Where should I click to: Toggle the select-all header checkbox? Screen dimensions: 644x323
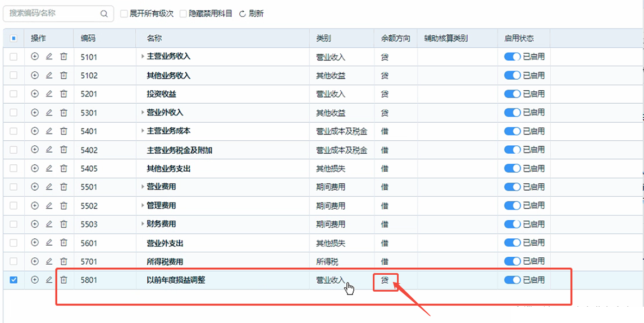coord(14,38)
